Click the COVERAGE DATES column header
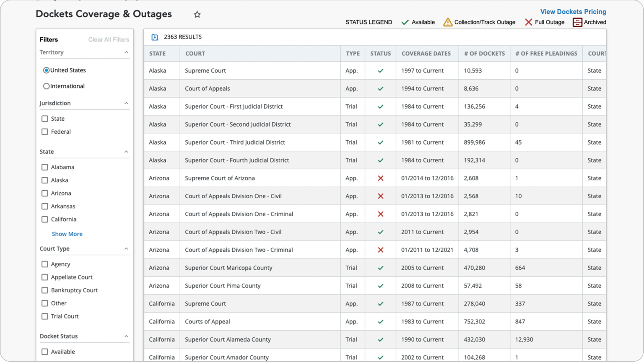644x362 pixels. click(x=426, y=53)
